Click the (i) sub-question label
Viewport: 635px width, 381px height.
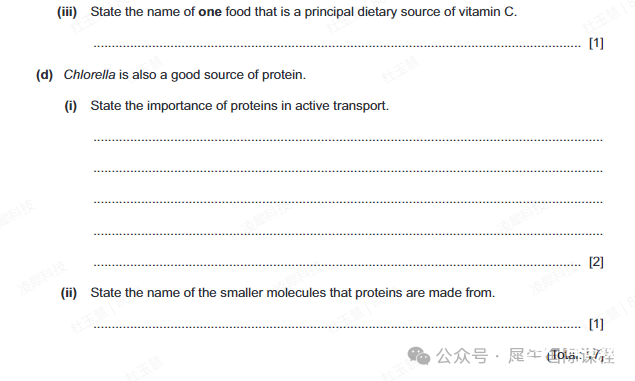click(x=70, y=106)
